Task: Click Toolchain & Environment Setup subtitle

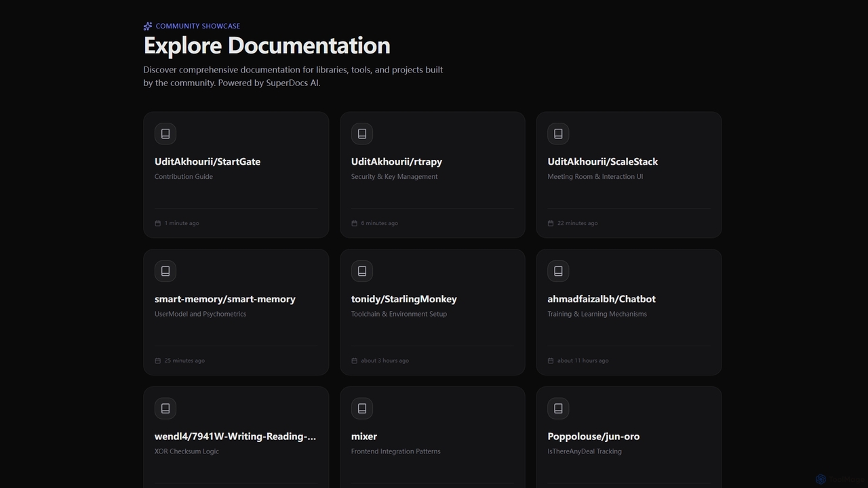Action: coord(399,314)
